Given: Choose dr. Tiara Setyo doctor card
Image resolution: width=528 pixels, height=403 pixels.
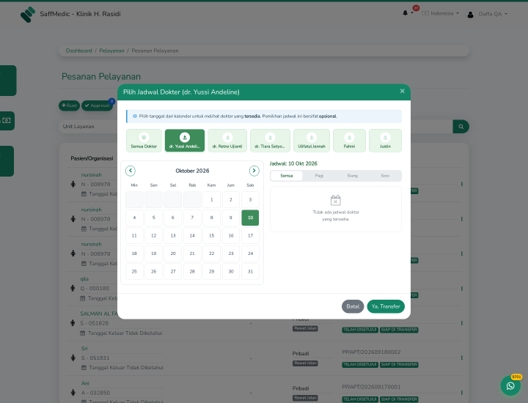Looking at the screenshot, I should coord(270,140).
